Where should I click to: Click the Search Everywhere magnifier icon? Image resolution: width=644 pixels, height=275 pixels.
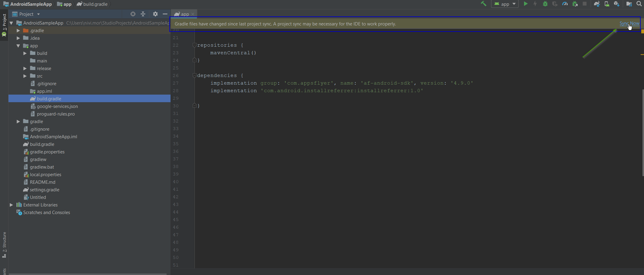[639, 4]
